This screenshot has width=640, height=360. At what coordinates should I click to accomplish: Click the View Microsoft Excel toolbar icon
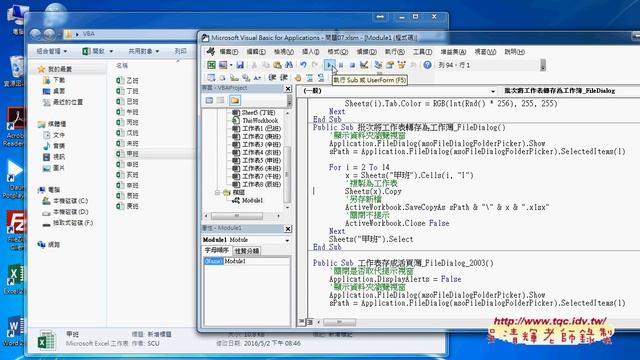[x=211, y=65]
